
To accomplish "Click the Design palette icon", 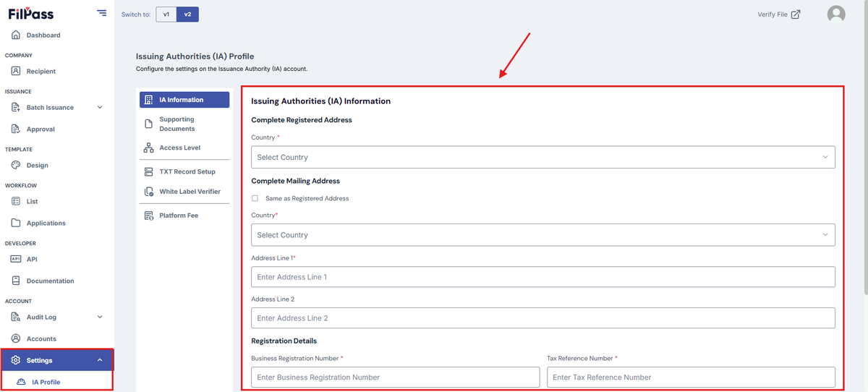I will [x=16, y=165].
